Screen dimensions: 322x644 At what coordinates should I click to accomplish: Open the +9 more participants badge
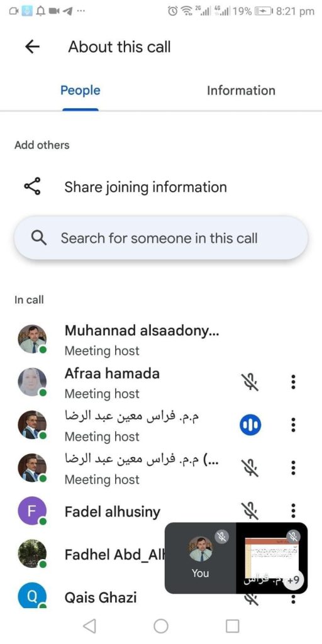click(x=294, y=580)
